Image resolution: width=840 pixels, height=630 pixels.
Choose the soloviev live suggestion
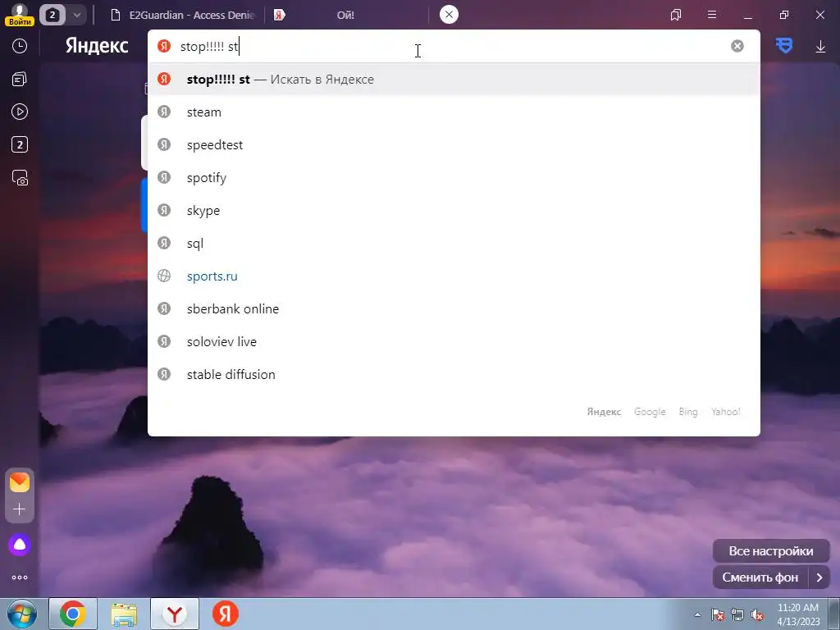pos(453,341)
